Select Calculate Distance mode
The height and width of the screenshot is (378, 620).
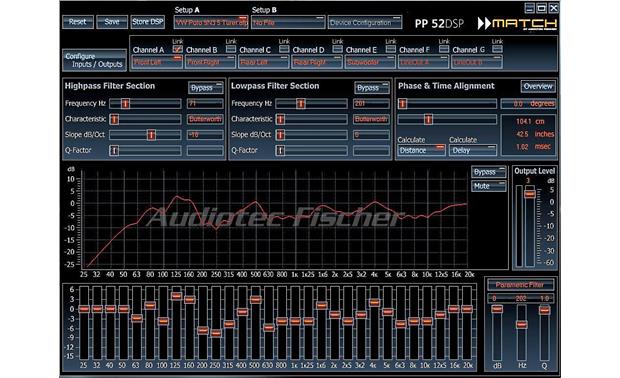tap(421, 150)
